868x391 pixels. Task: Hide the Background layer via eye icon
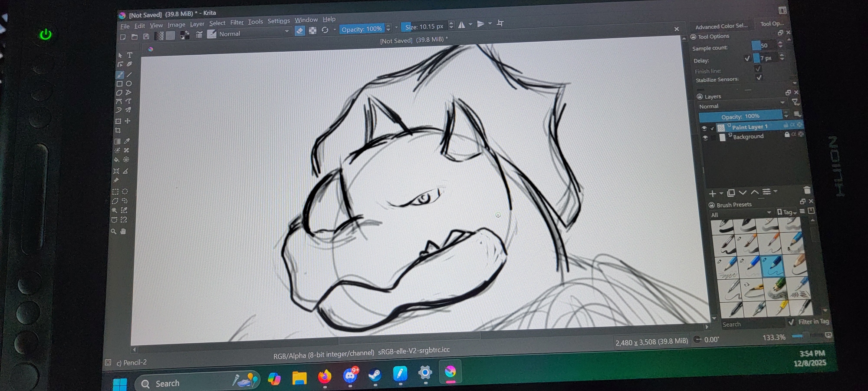[705, 138]
